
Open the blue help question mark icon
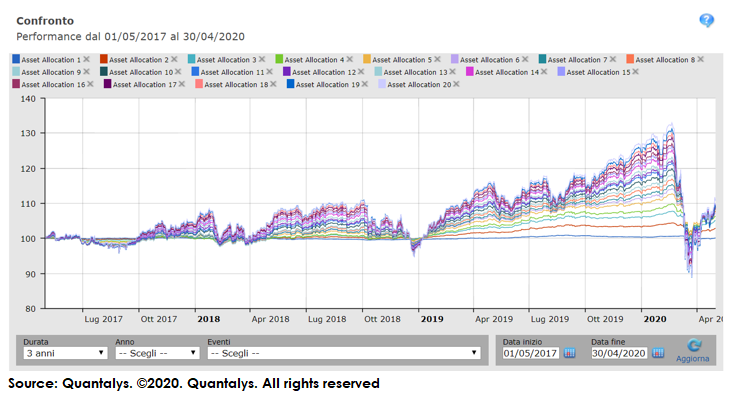(706, 20)
